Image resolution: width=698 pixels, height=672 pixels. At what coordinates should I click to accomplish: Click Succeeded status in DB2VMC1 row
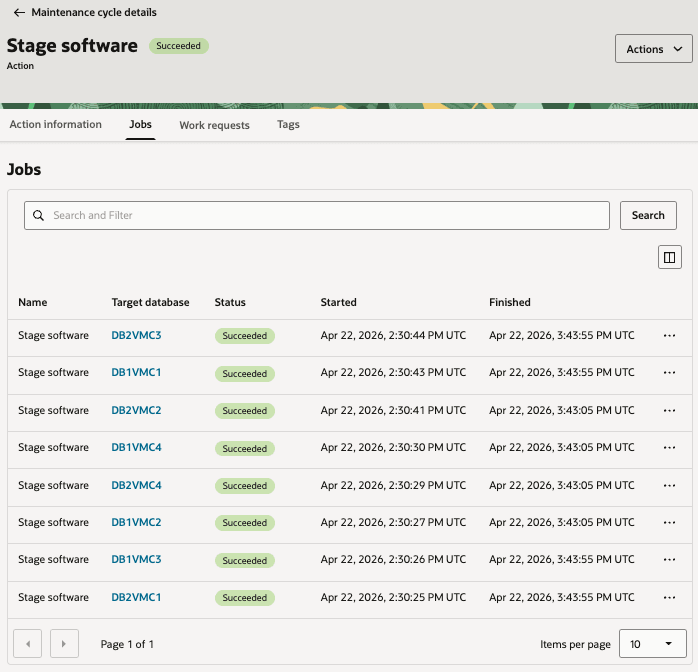[245, 598]
